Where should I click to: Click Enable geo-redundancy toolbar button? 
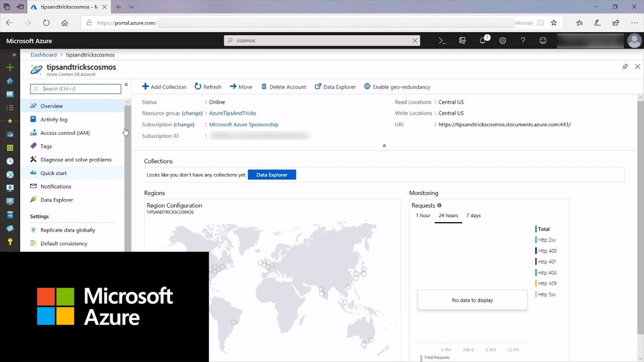(397, 87)
